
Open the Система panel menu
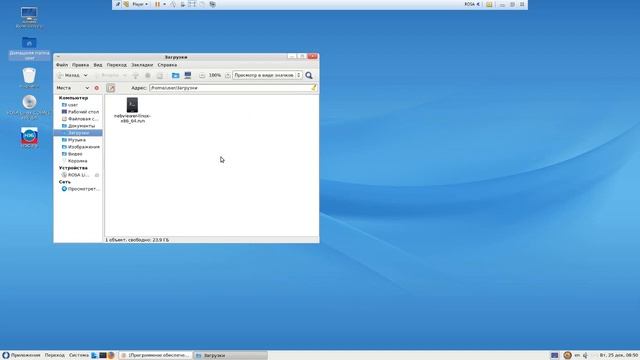click(79, 356)
